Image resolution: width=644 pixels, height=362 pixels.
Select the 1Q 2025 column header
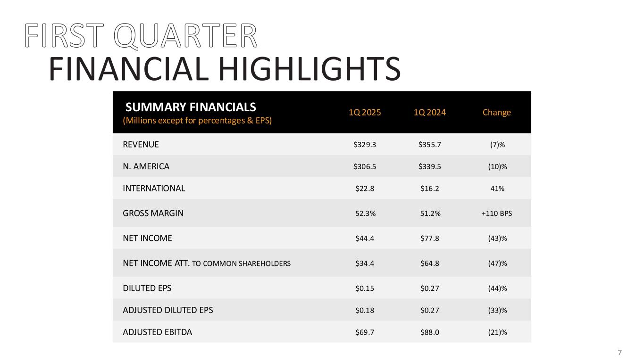[x=365, y=112]
